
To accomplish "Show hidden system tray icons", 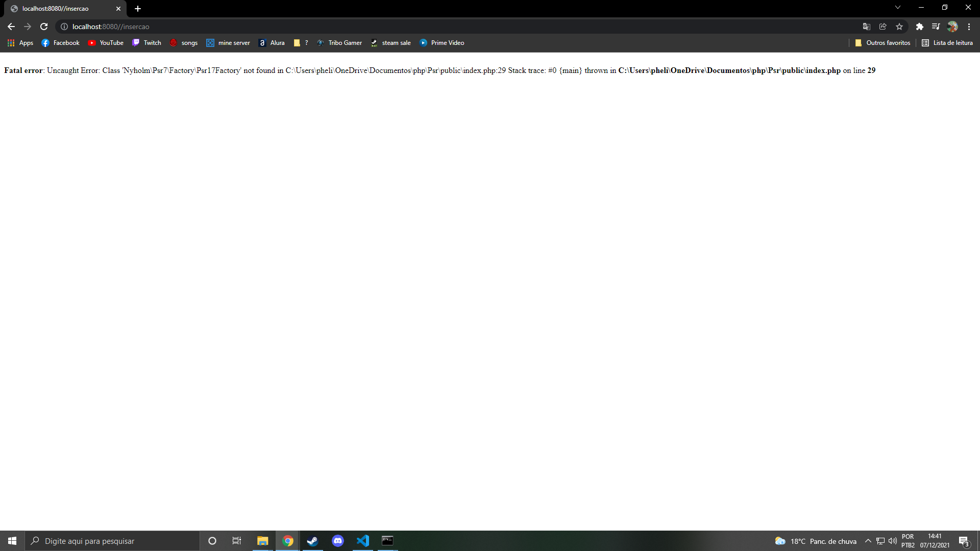I will [868, 541].
